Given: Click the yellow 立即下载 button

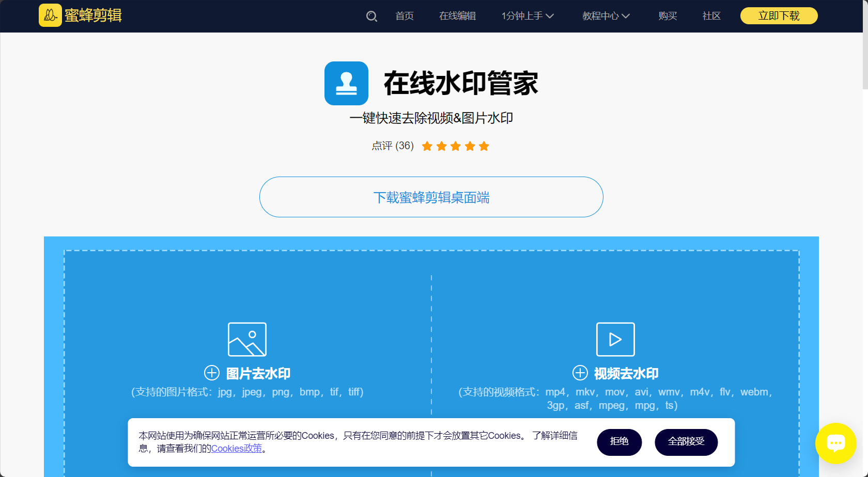Looking at the screenshot, I should coord(779,15).
